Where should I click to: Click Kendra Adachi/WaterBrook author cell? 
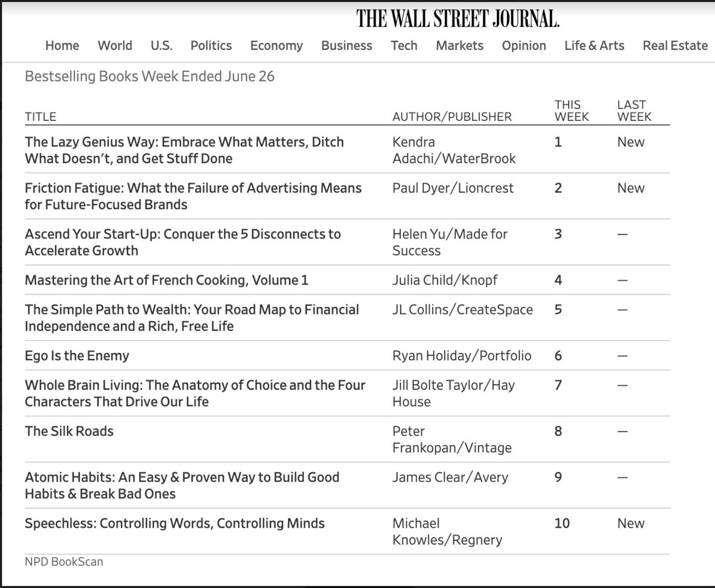pyautogui.click(x=454, y=151)
